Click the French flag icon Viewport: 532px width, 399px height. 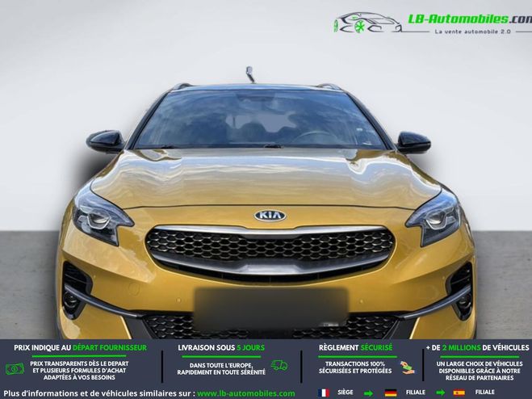[324, 393]
